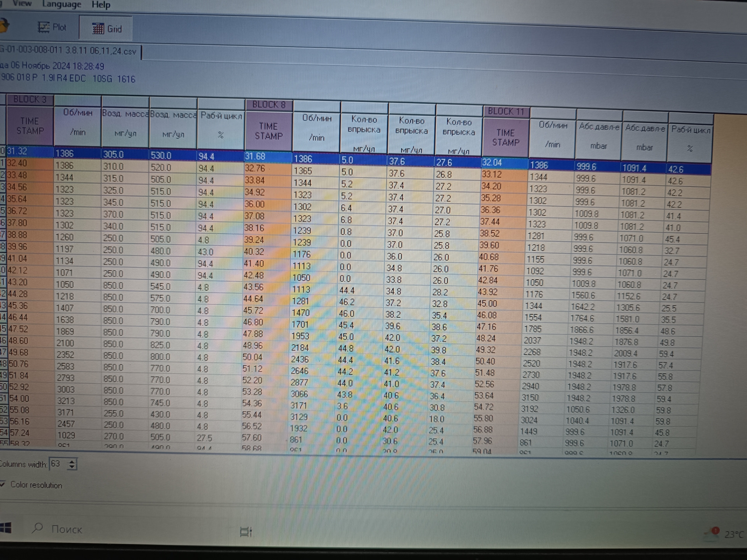This screenshot has height=560, width=747.
Task: Click the BLOCK 3 TIME STAMP column header
Action: (x=30, y=126)
